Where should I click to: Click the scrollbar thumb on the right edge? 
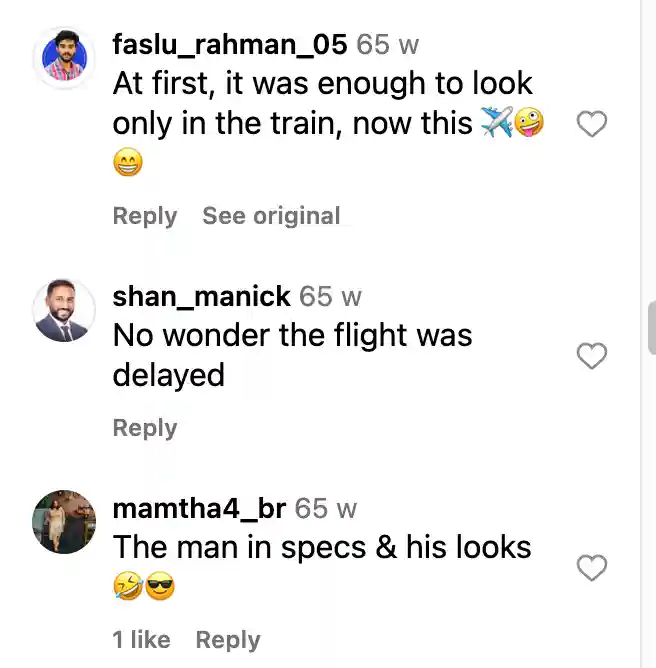click(x=651, y=330)
